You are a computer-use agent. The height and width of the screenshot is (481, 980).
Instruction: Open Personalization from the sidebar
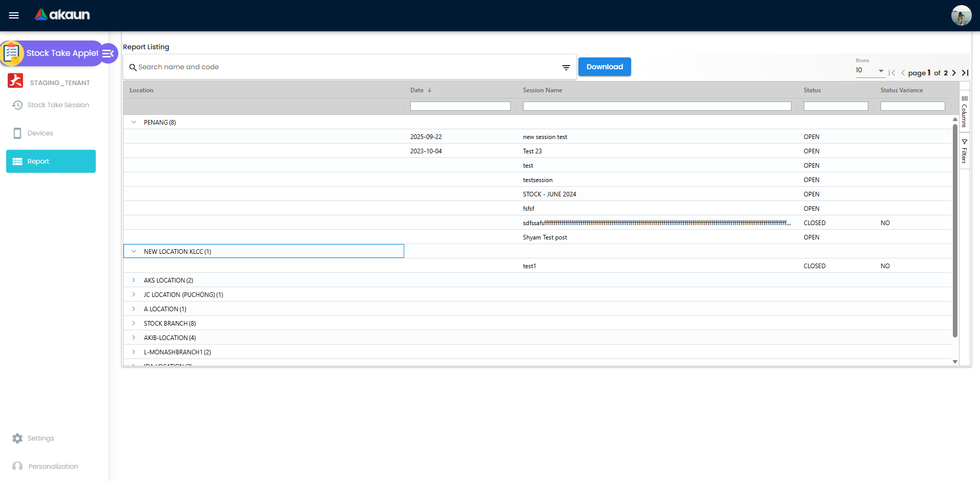pos(17,466)
